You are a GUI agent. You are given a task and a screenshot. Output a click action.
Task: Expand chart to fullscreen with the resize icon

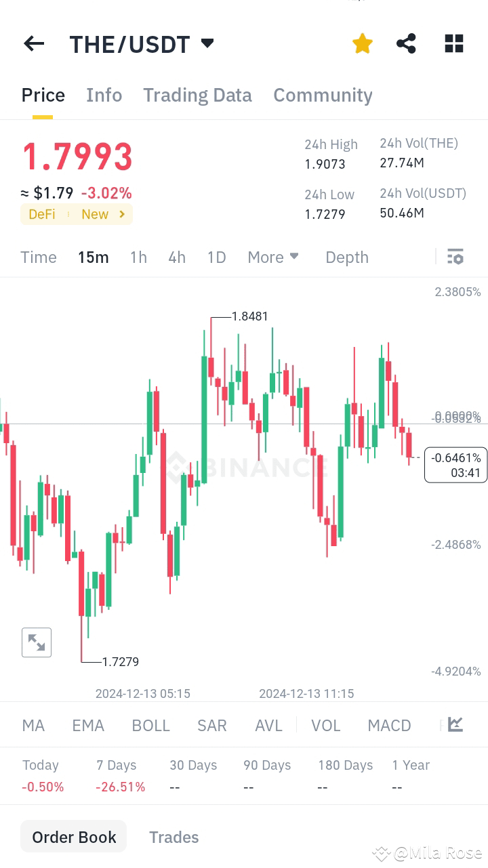(37, 642)
